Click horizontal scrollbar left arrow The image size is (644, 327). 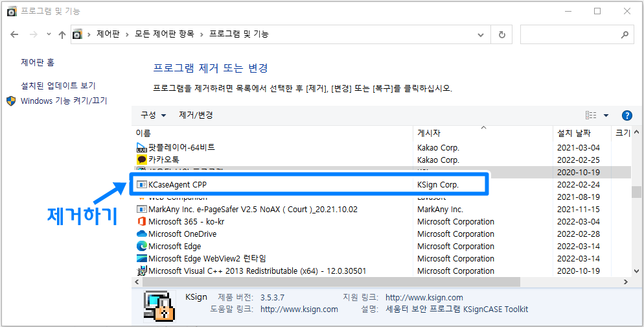pos(137,282)
